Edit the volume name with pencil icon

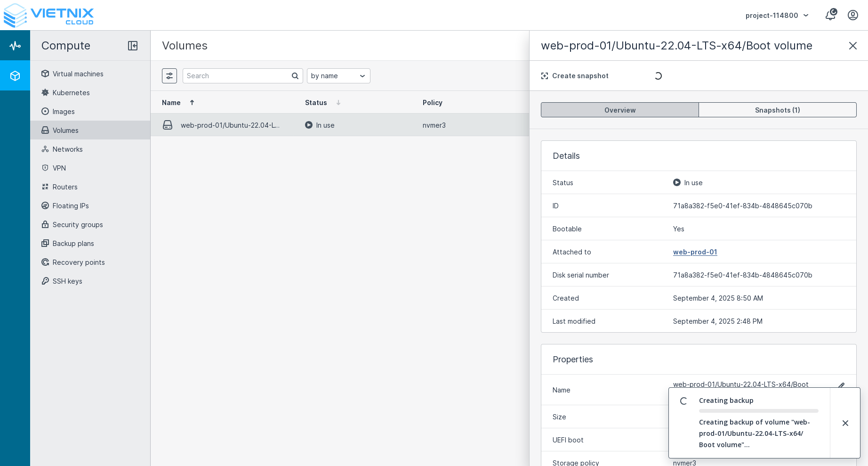(x=841, y=385)
